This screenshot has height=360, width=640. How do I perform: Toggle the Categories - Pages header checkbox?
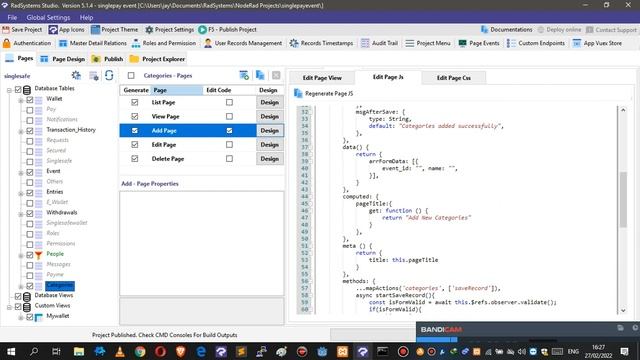pyautogui.click(x=131, y=76)
